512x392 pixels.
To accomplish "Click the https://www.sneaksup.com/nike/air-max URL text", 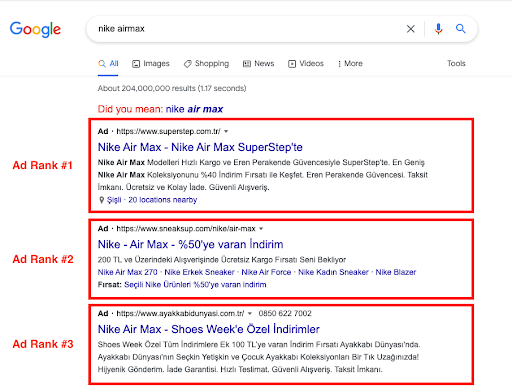I will click(186, 229).
